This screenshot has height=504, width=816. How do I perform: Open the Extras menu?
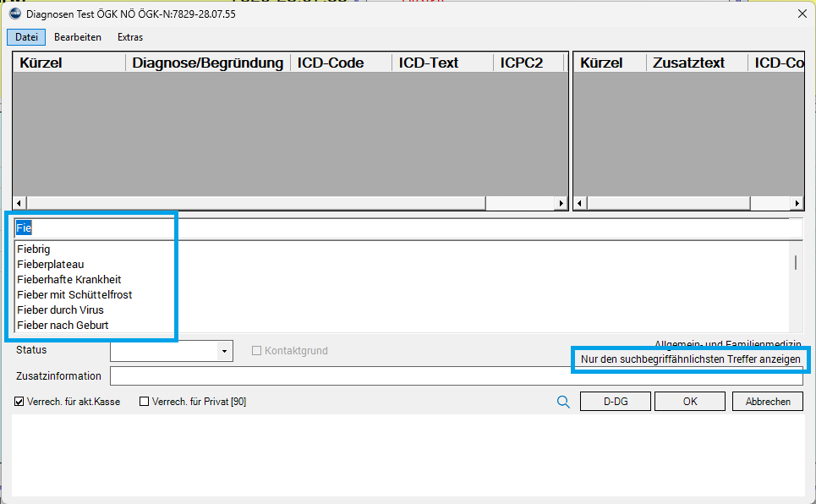130,37
